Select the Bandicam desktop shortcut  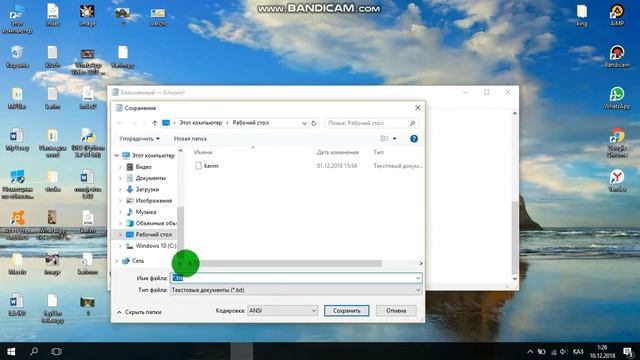(617, 57)
